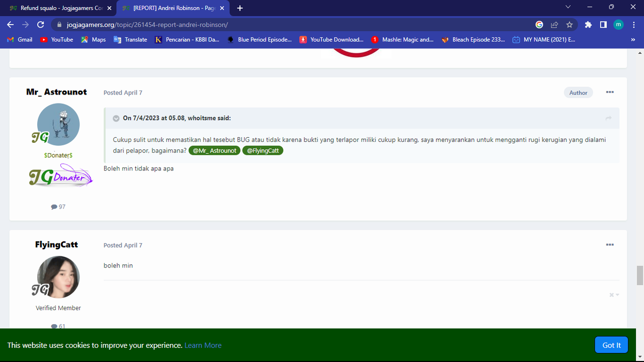This screenshot has height=362, width=644.
Task: Go to quoted post via arrow icon
Action: (x=608, y=118)
